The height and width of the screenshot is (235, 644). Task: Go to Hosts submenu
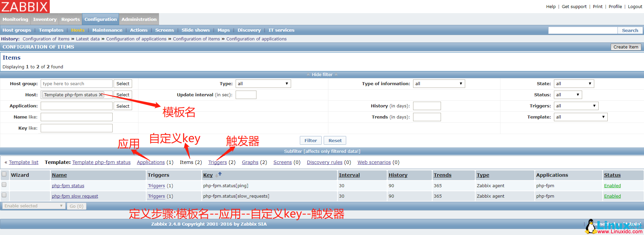click(x=78, y=30)
